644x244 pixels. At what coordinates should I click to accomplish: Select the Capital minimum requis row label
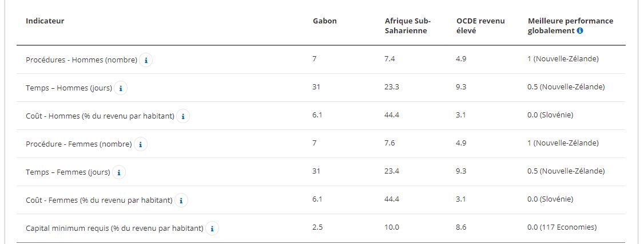coord(114,228)
